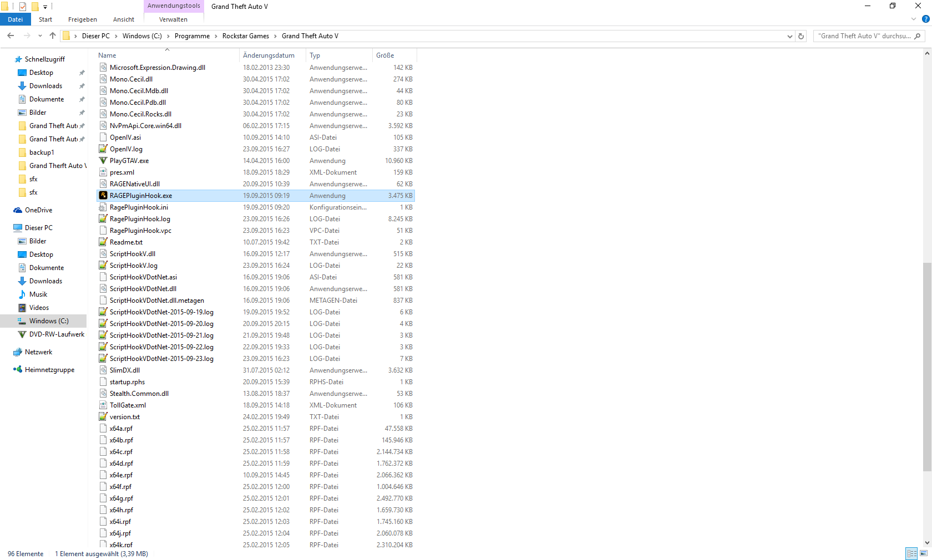Select the ScriptHookVDotNet.asi file name
Image resolution: width=932 pixels, height=560 pixels.
[143, 277]
